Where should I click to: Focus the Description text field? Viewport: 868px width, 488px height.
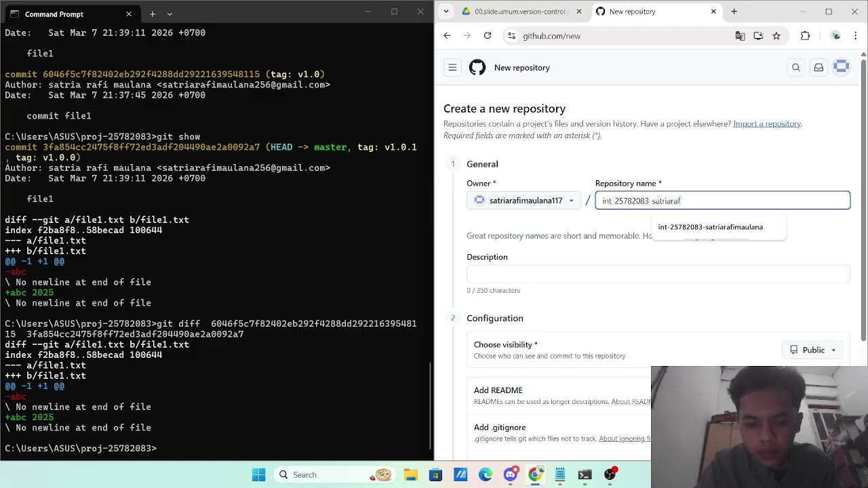(x=658, y=274)
